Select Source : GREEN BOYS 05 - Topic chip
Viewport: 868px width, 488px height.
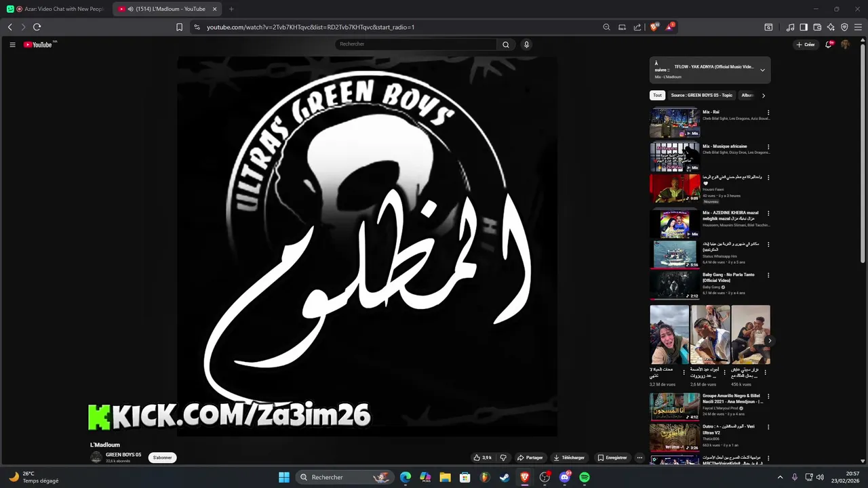pos(702,96)
